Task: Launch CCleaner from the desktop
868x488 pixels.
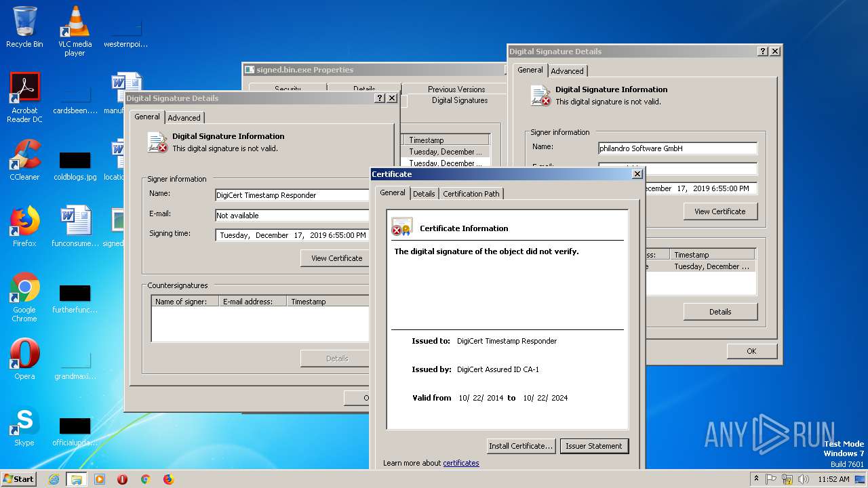Action: pos(24,160)
